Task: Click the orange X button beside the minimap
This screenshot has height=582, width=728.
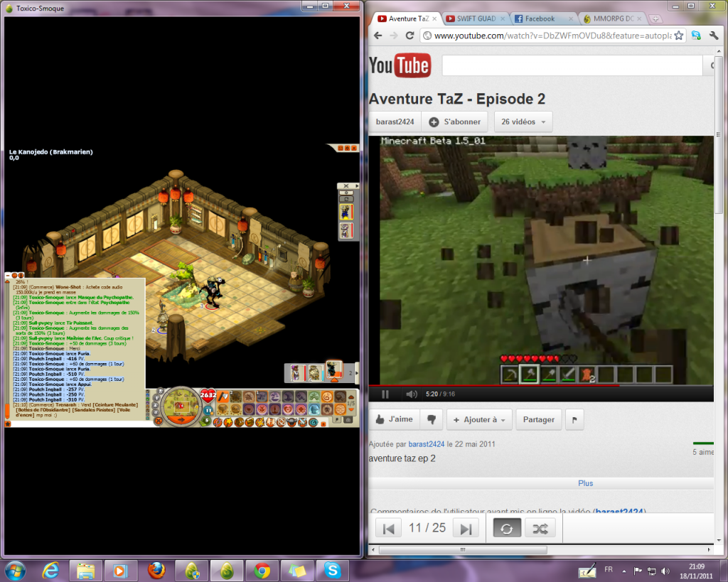Action: 159,421
